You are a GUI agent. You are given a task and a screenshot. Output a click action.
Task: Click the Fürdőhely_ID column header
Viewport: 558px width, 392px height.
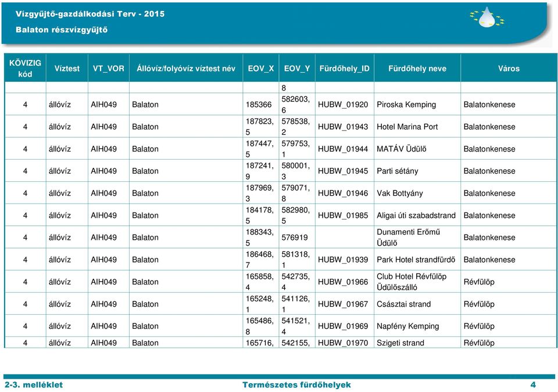point(345,69)
